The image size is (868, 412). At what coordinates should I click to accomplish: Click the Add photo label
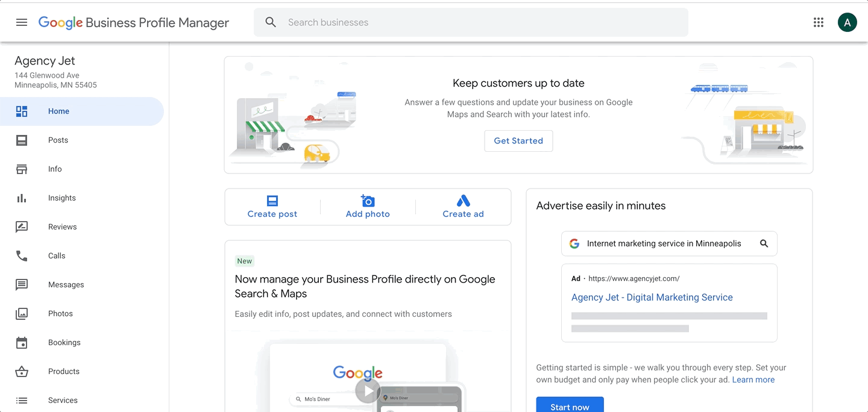pyautogui.click(x=368, y=214)
